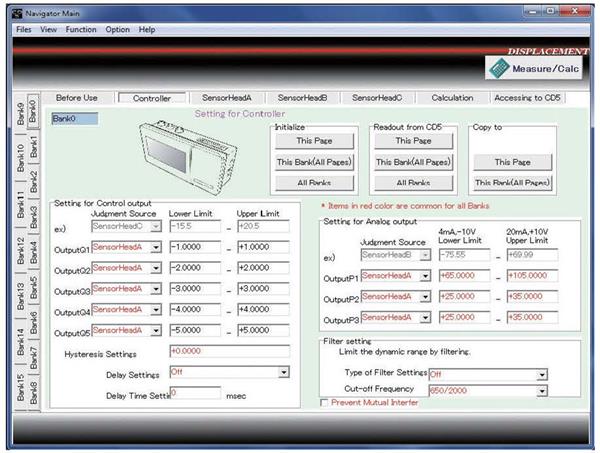Click OutputP1 Lower Limit +65.0000 field
This screenshot has height=453, width=600.
[x=465, y=276]
